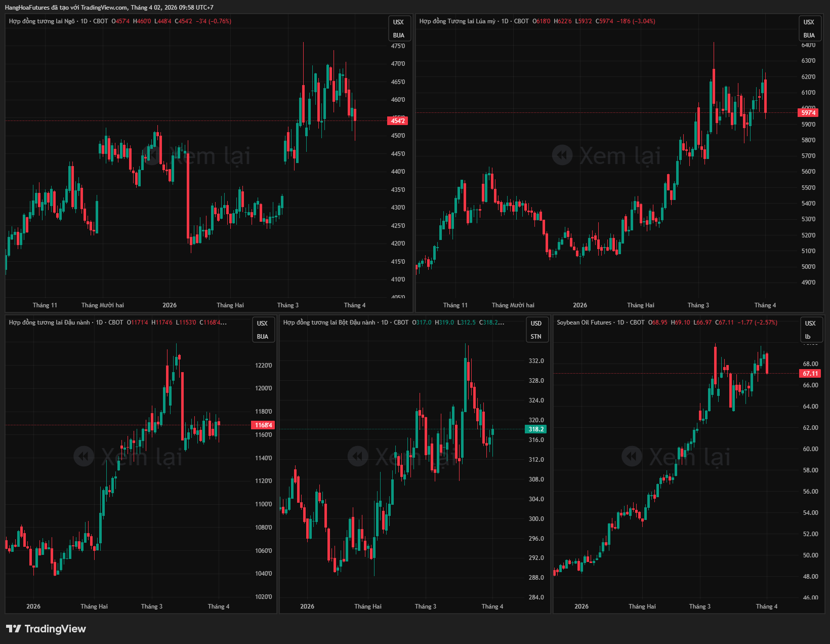The width and height of the screenshot is (830, 644).
Task: Click the 1040'0 price level on soybean axis
Action: [264, 574]
